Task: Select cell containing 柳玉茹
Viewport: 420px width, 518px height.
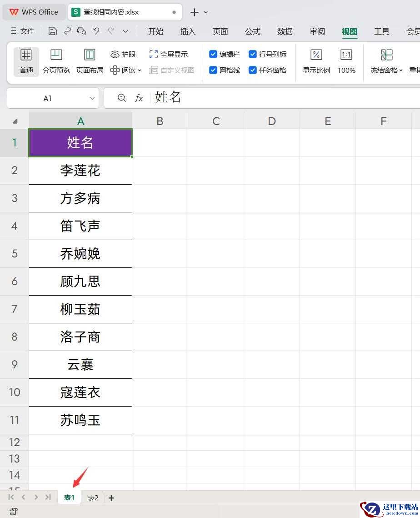Action: click(x=80, y=309)
